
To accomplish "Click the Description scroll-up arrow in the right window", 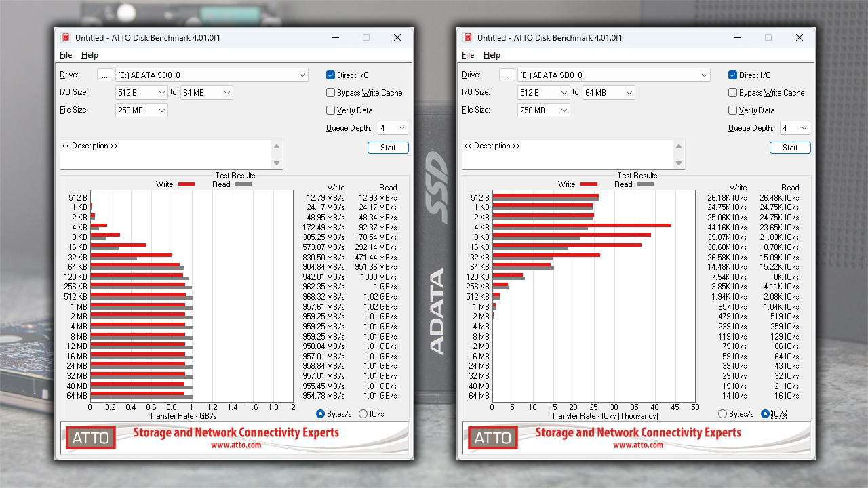I will pos(679,146).
